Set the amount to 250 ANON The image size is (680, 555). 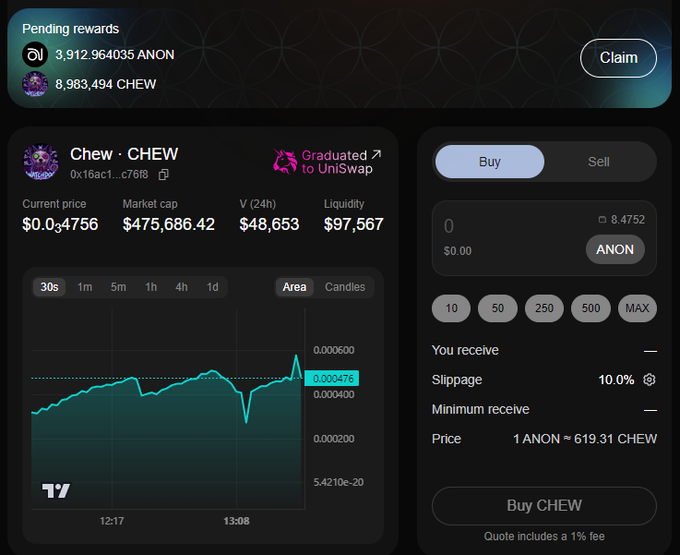click(x=544, y=308)
